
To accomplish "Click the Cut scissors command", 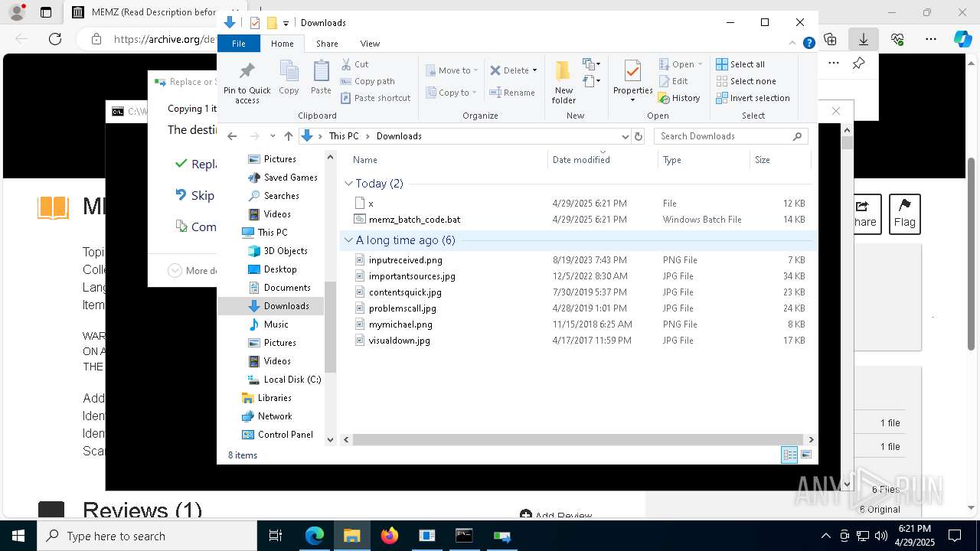I will point(354,64).
